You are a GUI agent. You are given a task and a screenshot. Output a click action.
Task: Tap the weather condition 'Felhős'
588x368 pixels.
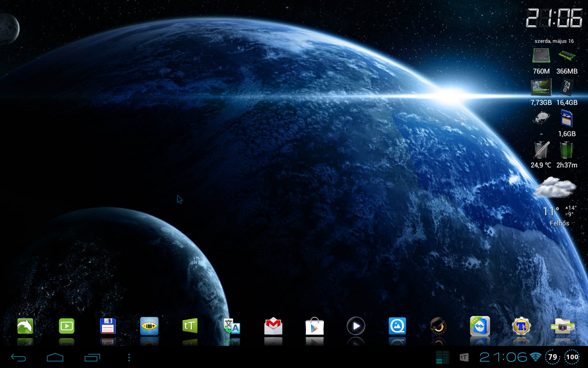(x=560, y=223)
